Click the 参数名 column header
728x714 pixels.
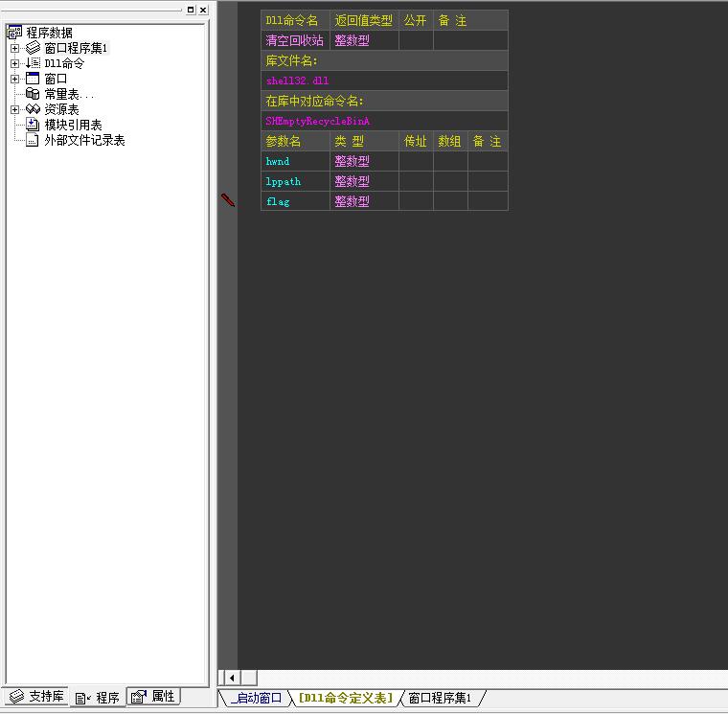click(x=295, y=141)
